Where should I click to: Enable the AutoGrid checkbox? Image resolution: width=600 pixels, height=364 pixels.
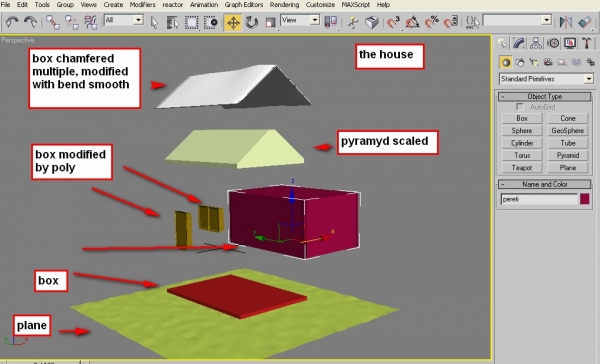pos(520,107)
